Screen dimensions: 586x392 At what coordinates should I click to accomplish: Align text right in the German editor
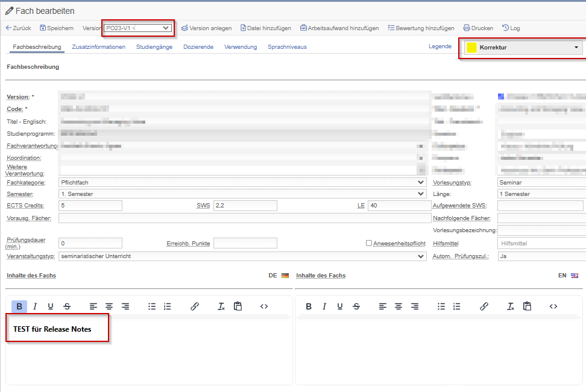[125, 306]
